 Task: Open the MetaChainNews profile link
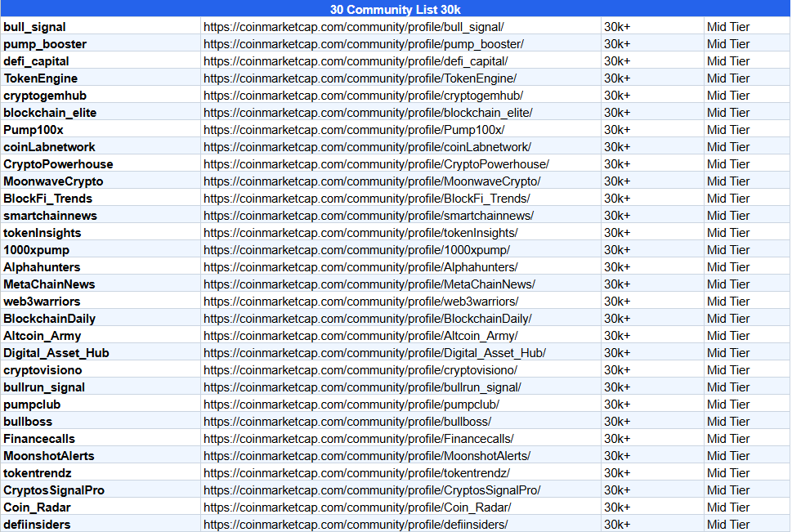click(369, 284)
